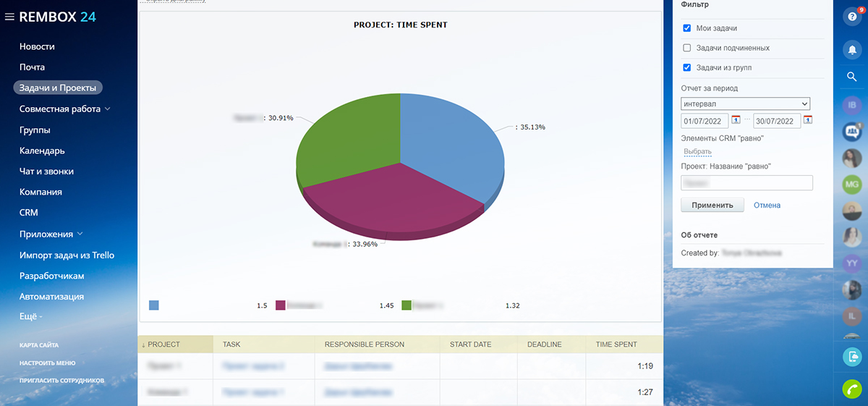
Task: Go to the CRM menu item
Action: point(29,213)
